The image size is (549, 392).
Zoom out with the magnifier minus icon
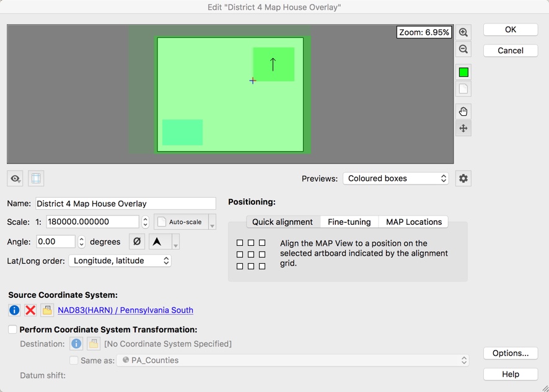pos(463,49)
